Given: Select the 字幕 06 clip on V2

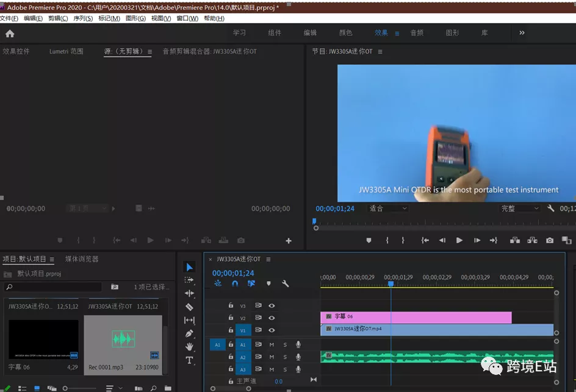Looking at the screenshot, I should (416, 317).
